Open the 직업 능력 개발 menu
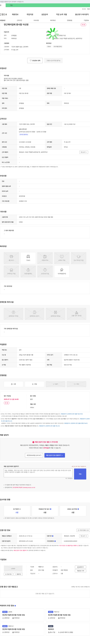Screen dimensions: 90x644 tap(61, 15)
